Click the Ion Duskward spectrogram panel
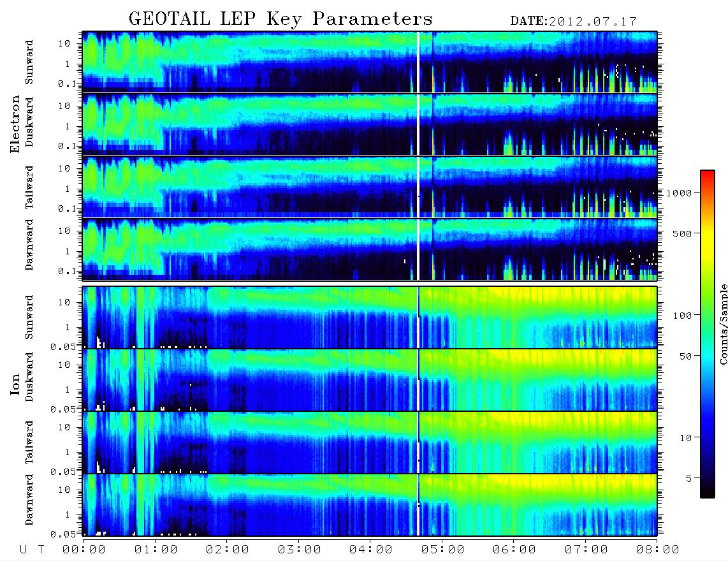The width and height of the screenshot is (728, 561). [x=370, y=380]
